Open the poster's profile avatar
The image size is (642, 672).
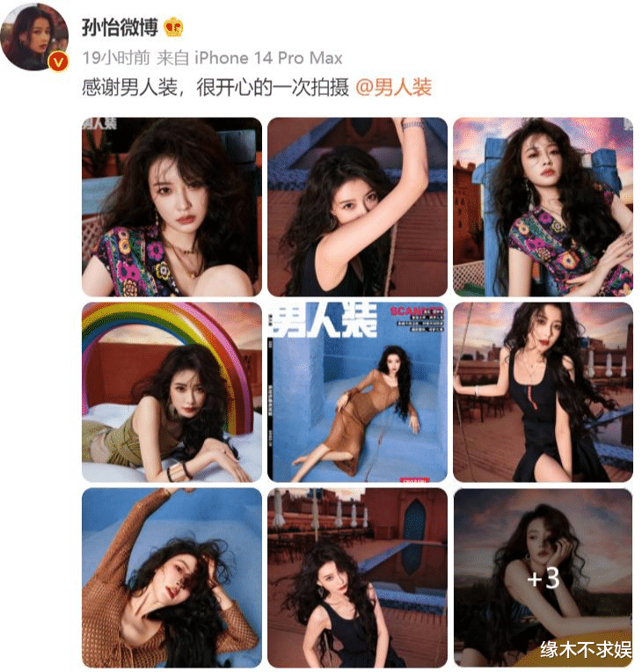click(x=34, y=36)
